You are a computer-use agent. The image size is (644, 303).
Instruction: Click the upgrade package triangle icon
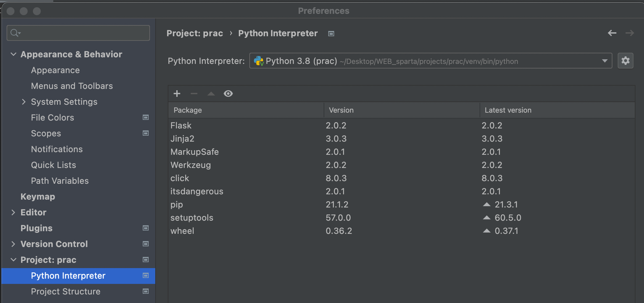pyautogui.click(x=211, y=94)
